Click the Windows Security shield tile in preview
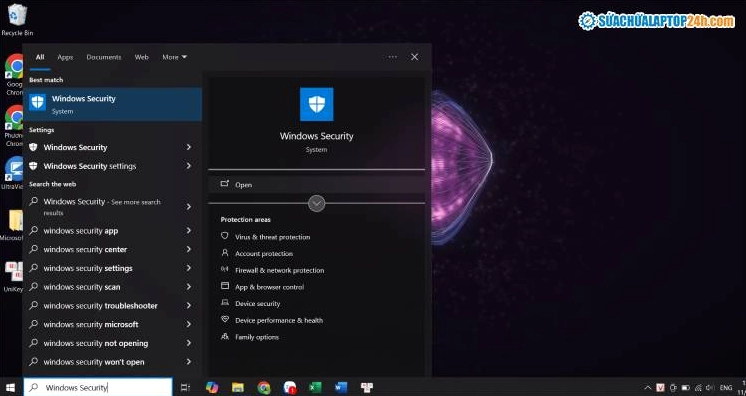Viewport: 746px width, 396px height. point(316,104)
